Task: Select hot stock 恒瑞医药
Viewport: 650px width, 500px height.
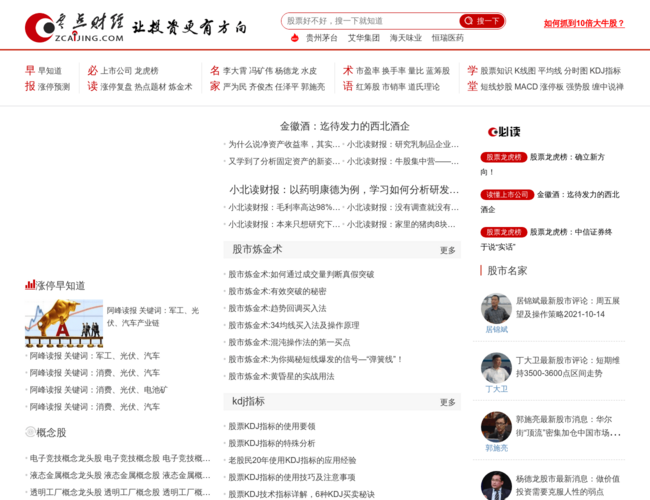Action: (x=447, y=38)
